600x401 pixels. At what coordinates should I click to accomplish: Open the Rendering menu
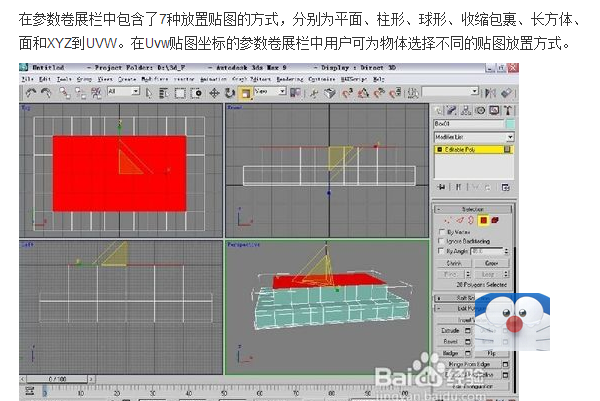290,79
